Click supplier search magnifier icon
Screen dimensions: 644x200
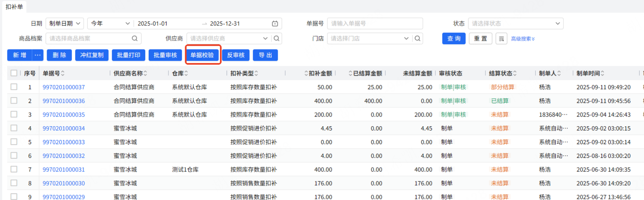coord(276,38)
